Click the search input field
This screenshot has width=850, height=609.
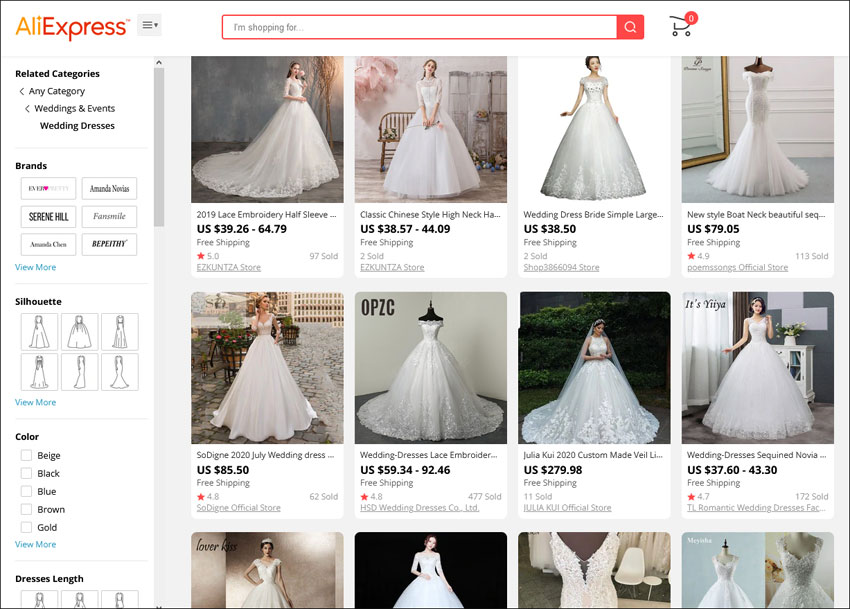(419, 27)
